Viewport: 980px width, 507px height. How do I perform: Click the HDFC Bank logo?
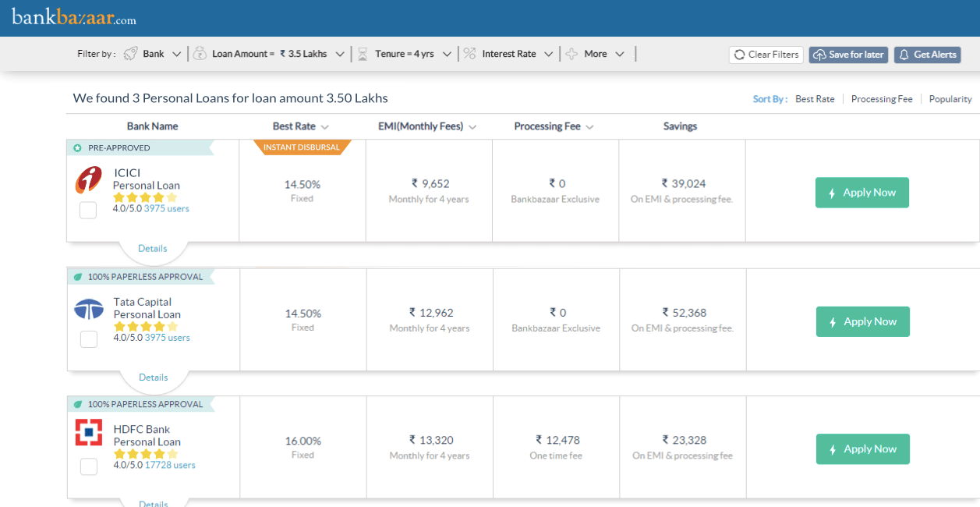[88, 432]
